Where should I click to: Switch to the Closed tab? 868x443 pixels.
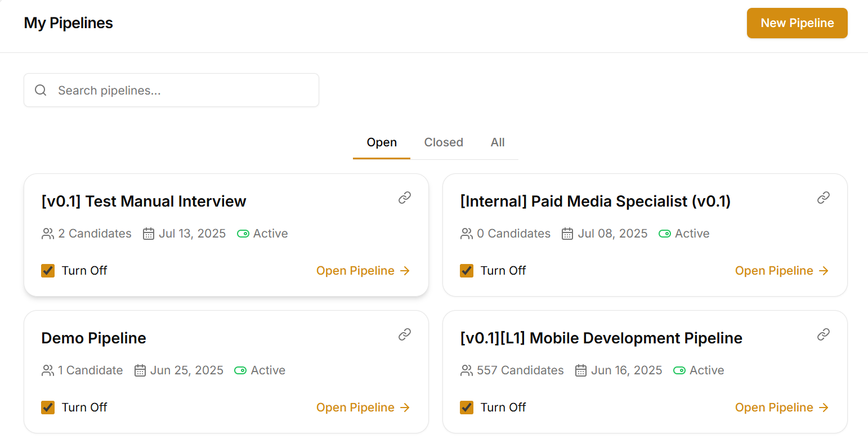tap(444, 142)
